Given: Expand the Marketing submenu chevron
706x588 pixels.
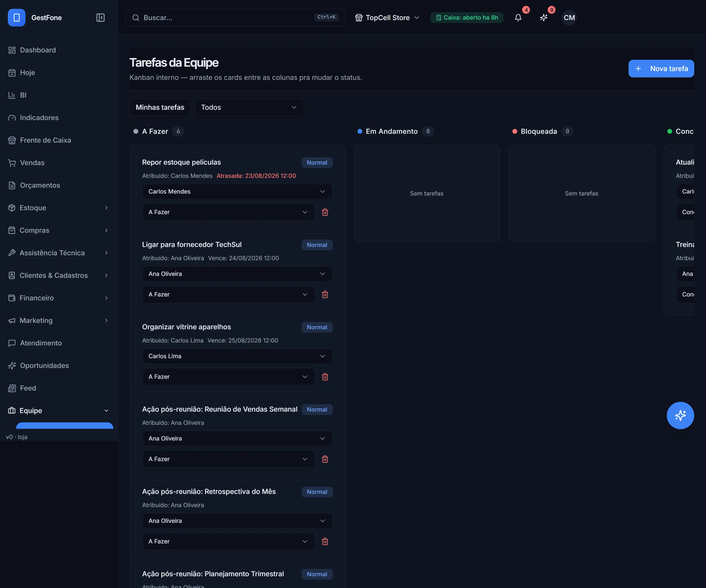Looking at the screenshot, I should [x=106, y=320].
